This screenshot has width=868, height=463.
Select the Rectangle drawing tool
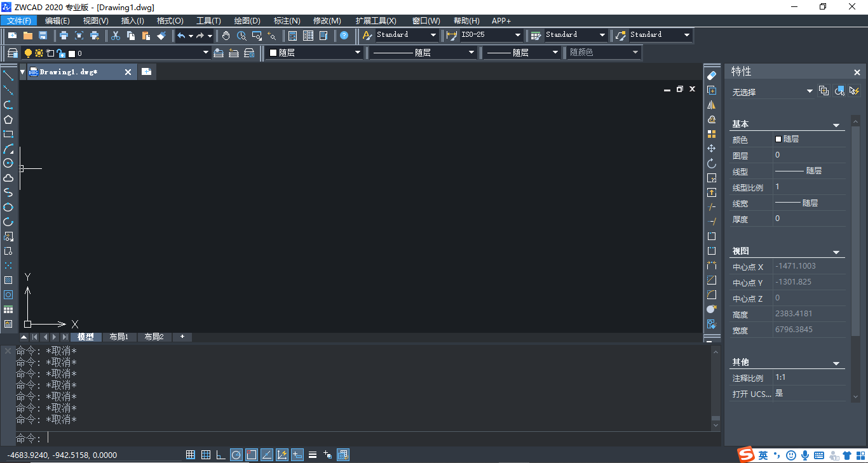click(x=8, y=134)
